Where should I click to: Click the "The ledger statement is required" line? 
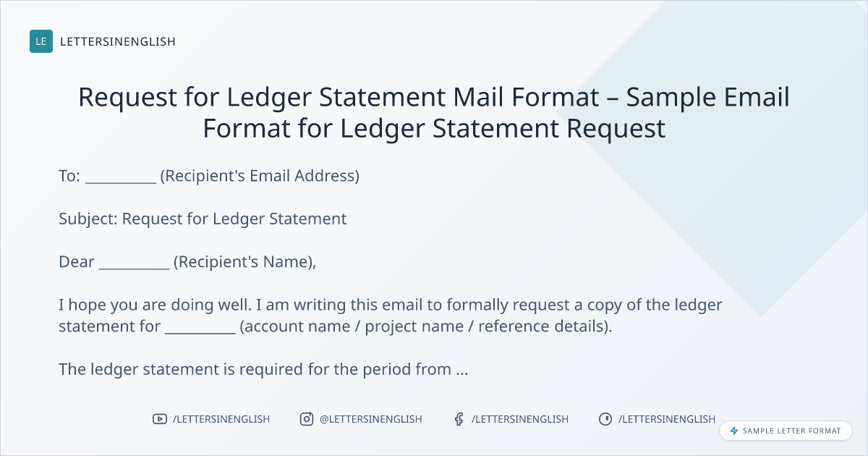click(x=264, y=369)
